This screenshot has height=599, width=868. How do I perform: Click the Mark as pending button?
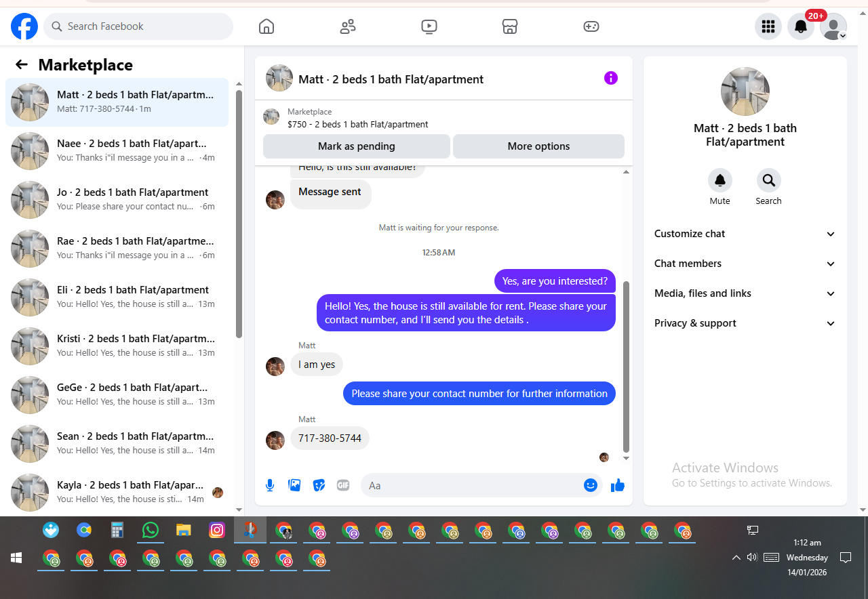(x=357, y=146)
